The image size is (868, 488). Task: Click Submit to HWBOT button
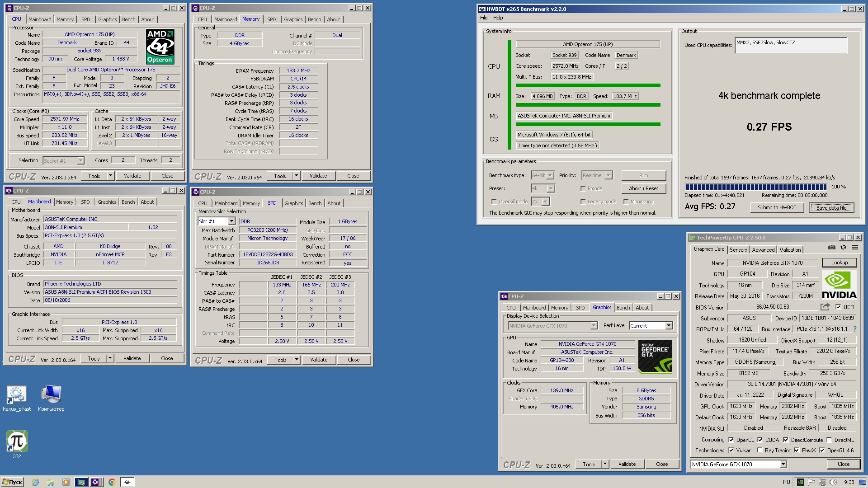click(777, 207)
